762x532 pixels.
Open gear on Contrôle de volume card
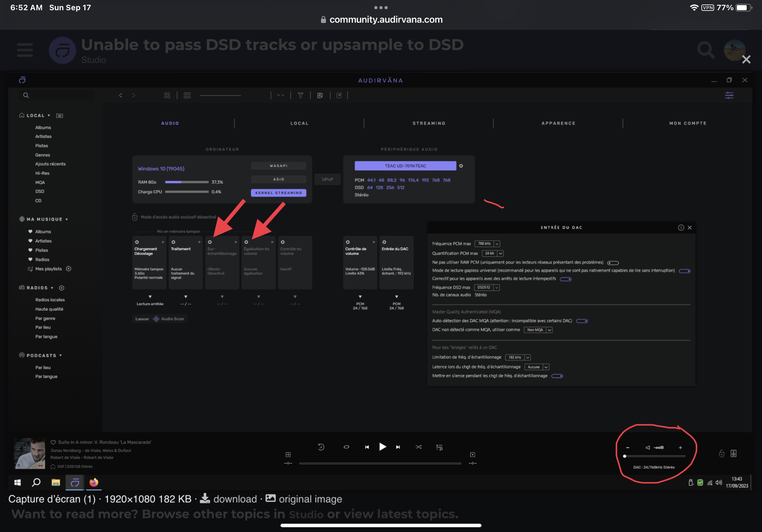(348, 242)
